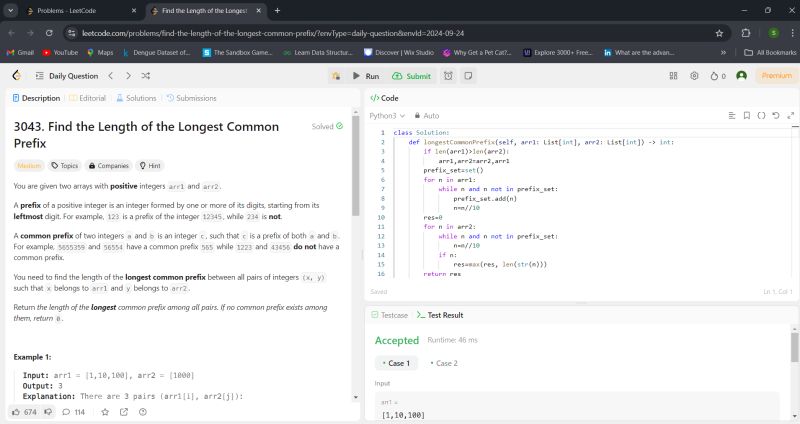The height and width of the screenshot is (424, 800).
Task: Open the layout grid icon
Action: (673, 76)
